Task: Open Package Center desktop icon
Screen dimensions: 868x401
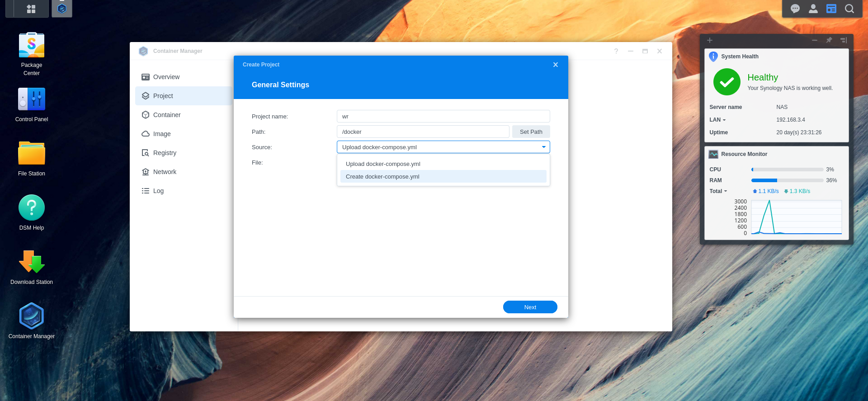Action: [32, 45]
